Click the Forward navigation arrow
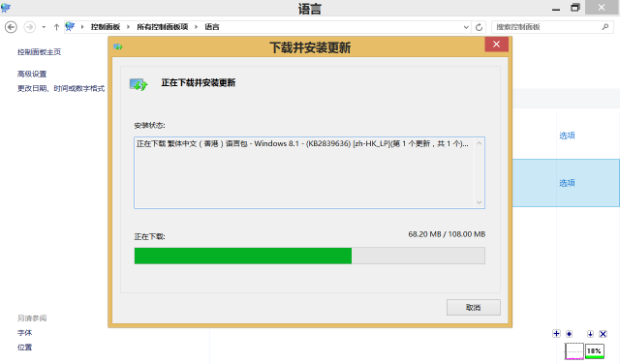This screenshot has width=620, height=364. (30, 27)
